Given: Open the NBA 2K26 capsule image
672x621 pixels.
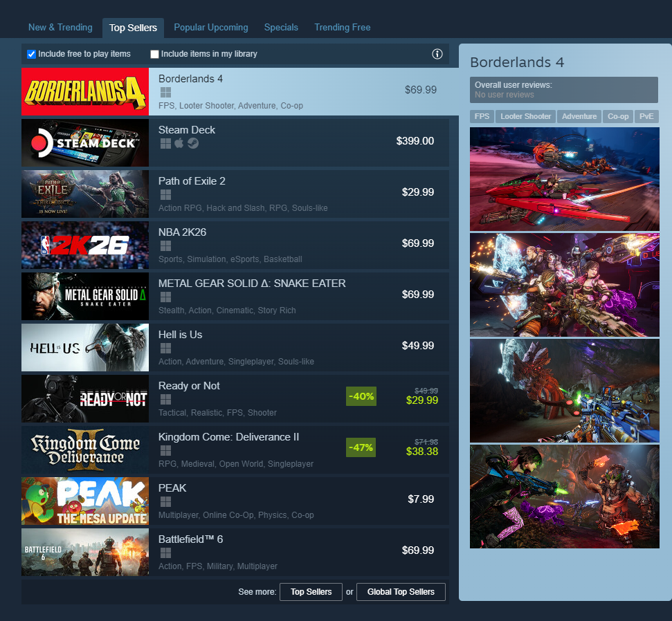Looking at the screenshot, I should pos(85,245).
